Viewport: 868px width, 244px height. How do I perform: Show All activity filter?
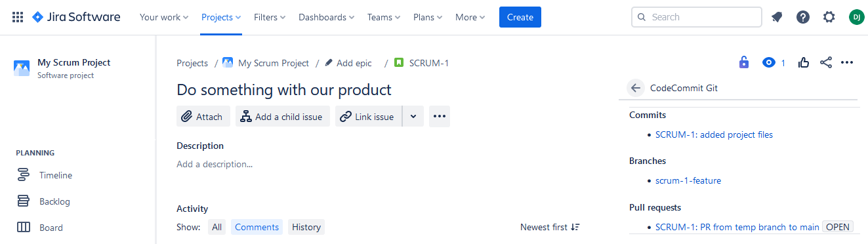tap(217, 227)
